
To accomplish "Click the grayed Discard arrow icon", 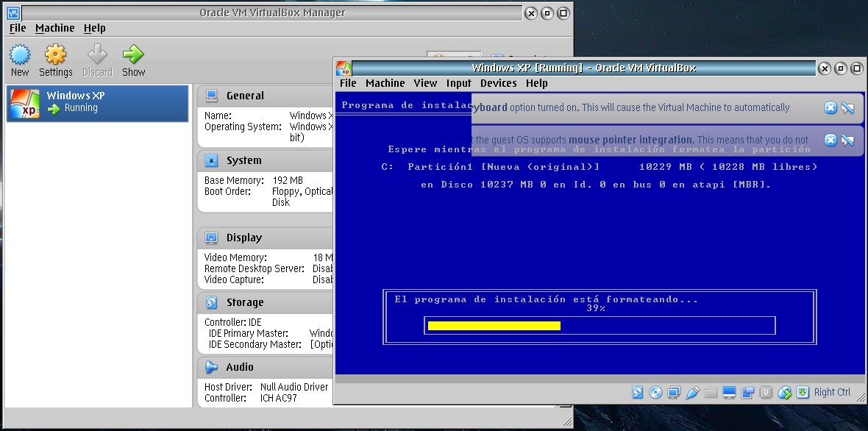I will point(97,54).
